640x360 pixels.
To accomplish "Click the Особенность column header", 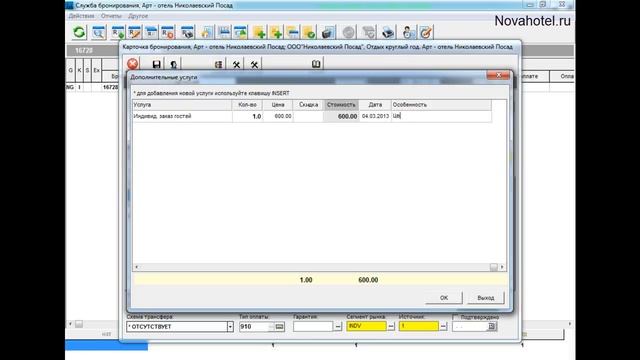I will (441, 105).
